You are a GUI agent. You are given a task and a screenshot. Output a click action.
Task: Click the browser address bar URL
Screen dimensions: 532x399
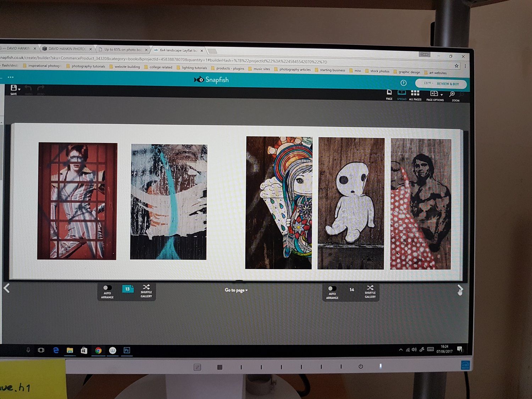(x=163, y=60)
